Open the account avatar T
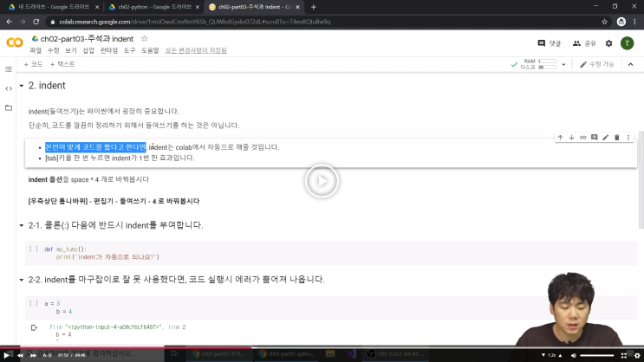The image size is (644, 362). point(628,43)
